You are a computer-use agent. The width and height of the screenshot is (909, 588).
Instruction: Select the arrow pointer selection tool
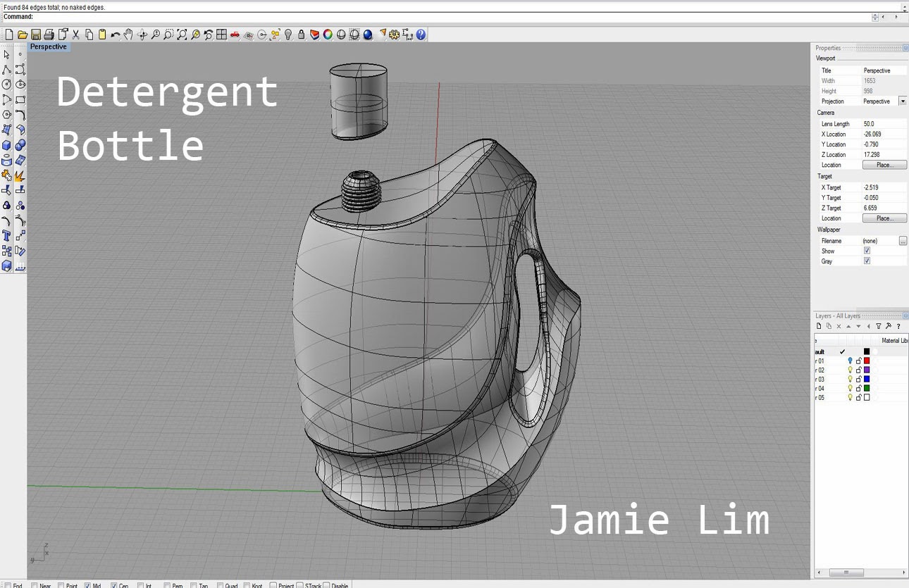[6, 54]
